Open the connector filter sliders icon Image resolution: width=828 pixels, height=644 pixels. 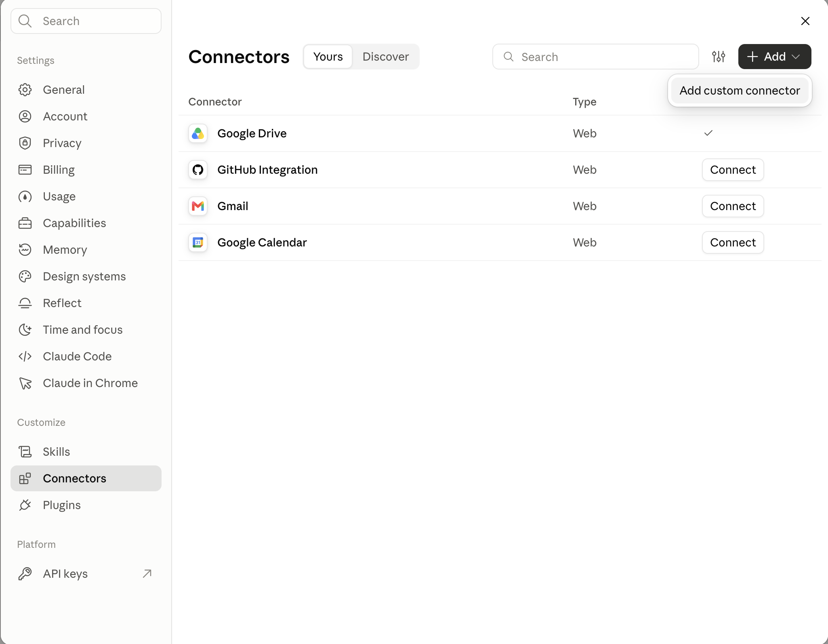[719, 57]
